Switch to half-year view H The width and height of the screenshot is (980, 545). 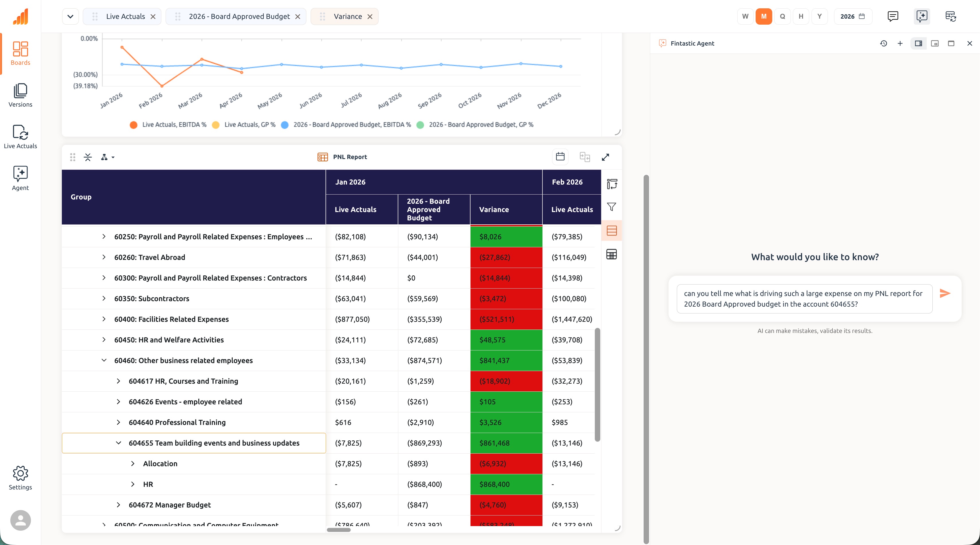(x=801, y=16)
